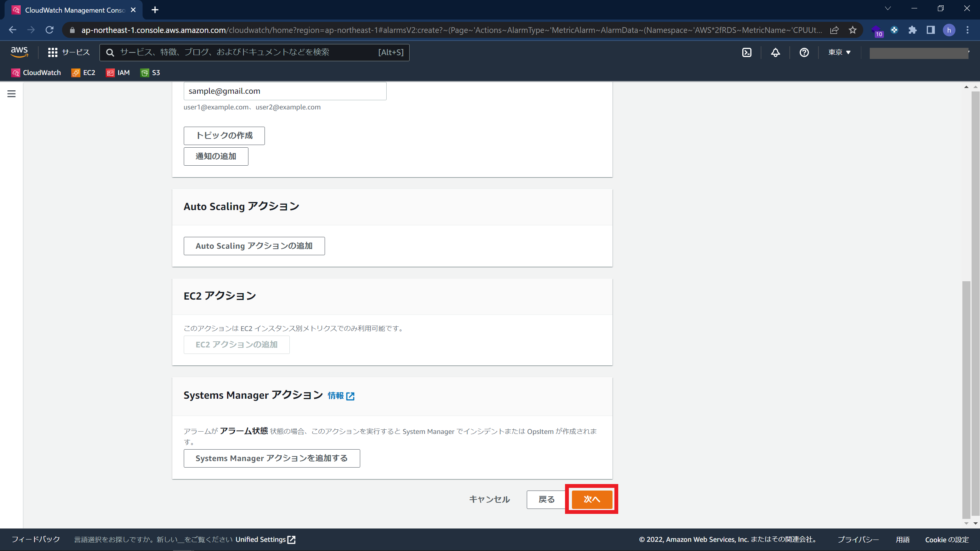
Task: Expand the 東京 region dropdown
Action: pyautogui.click(x=840, y=52)
